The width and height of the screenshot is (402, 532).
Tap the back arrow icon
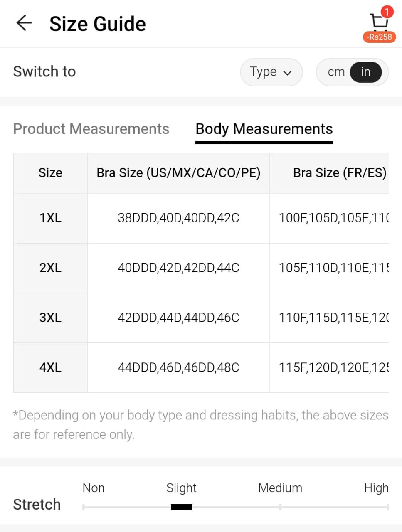click(x=24, y=23)
